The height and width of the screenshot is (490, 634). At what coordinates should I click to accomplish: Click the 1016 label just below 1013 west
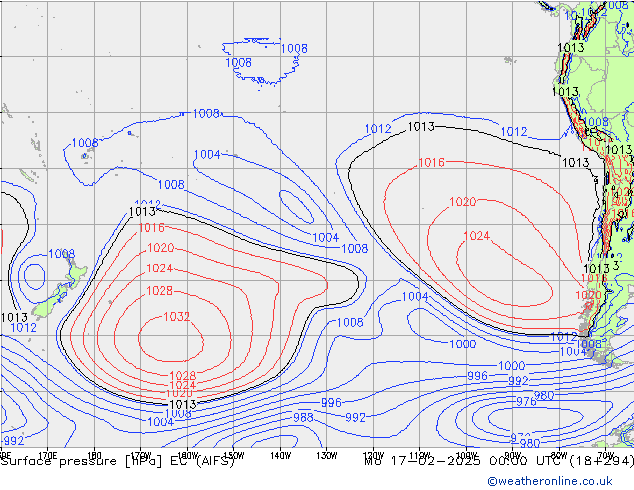(152, 228)
